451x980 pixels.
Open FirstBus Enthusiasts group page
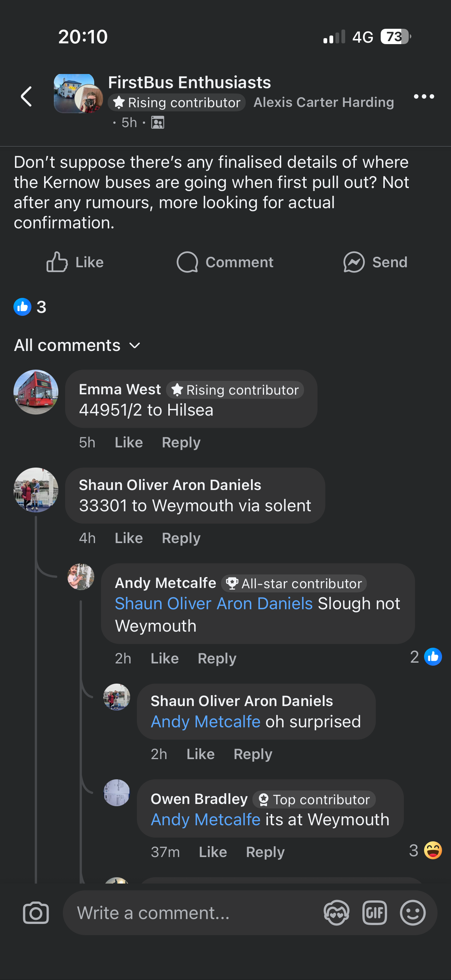[x=190, y=83]
